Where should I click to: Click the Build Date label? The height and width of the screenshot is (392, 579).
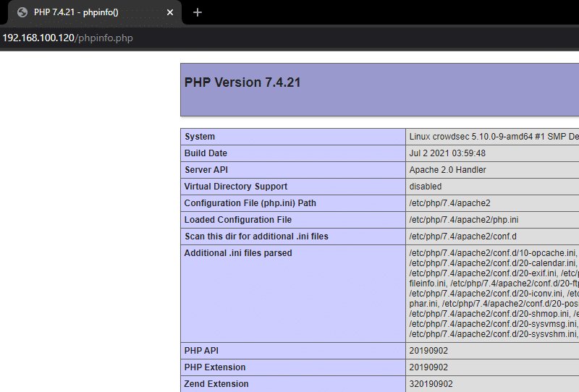(206, 153)
